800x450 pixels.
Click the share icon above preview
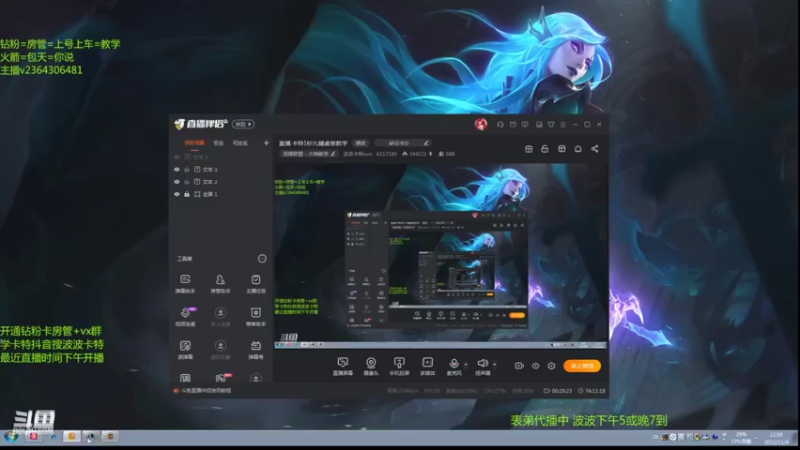[594, 148]
